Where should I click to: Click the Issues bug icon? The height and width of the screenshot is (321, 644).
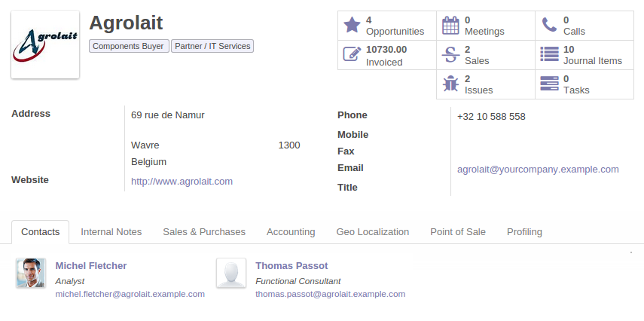[450, 84]
